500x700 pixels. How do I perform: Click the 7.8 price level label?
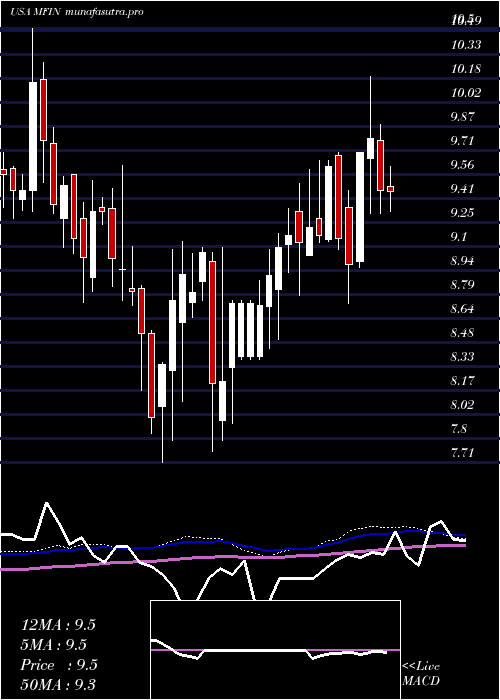pos(460,429)
